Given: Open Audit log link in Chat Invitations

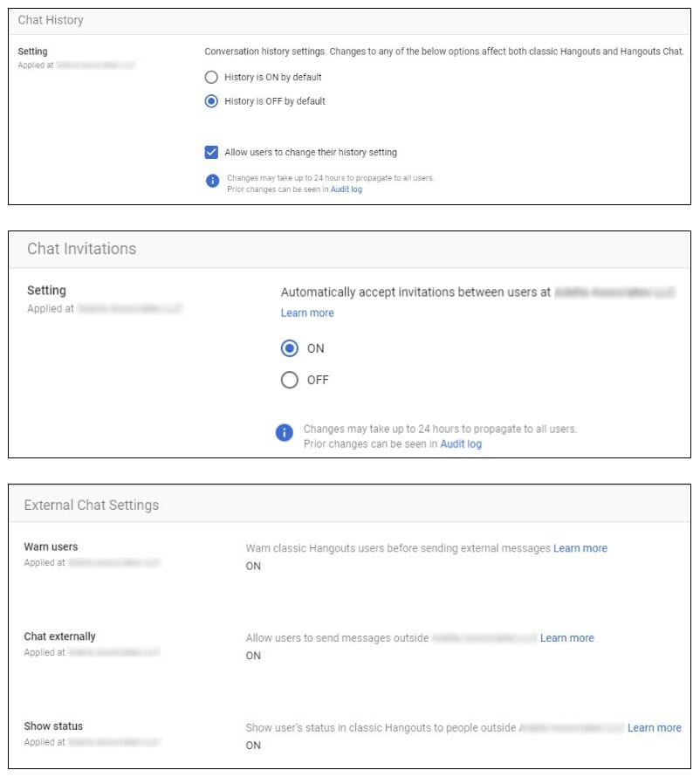Looking at the screenshot, I should tap(461, 444).
